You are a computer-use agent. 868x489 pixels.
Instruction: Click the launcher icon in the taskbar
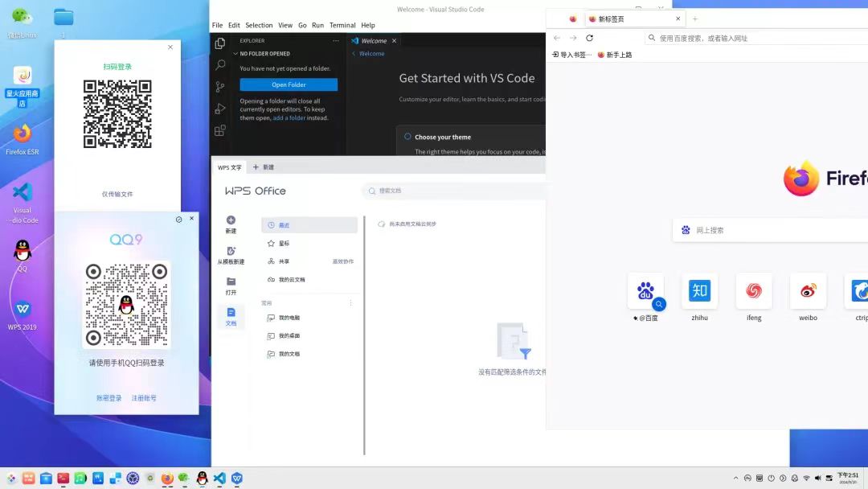[x=11, y=479]
